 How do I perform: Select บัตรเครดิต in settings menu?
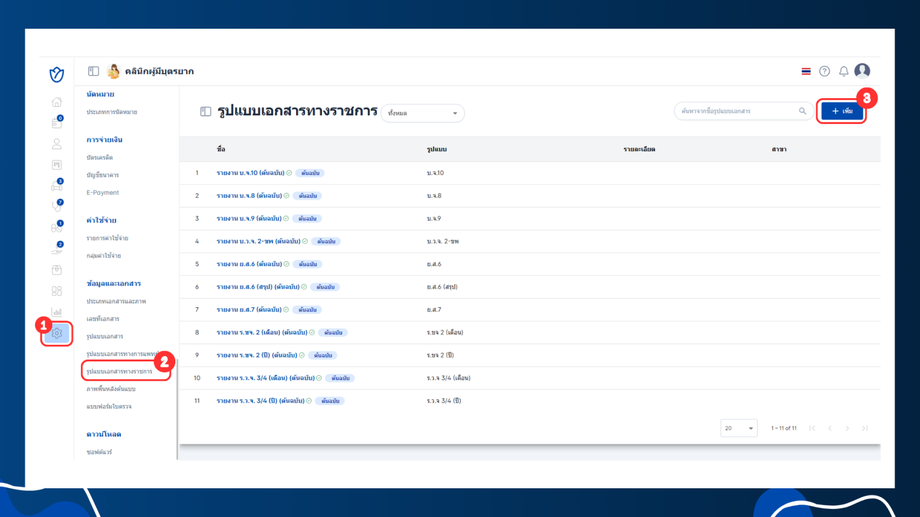click(x=100, y=158)
